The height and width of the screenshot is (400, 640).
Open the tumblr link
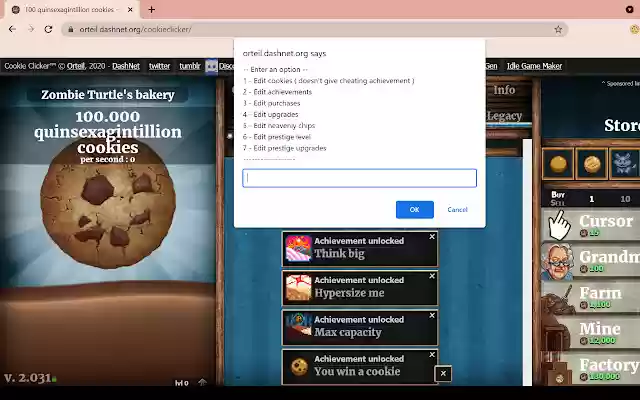(190, 66)
